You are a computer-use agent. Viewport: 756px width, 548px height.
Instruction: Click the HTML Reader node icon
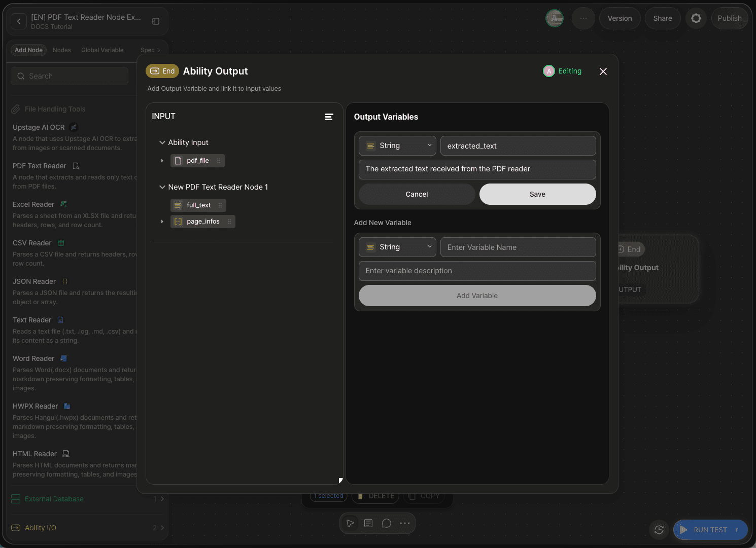66,454
